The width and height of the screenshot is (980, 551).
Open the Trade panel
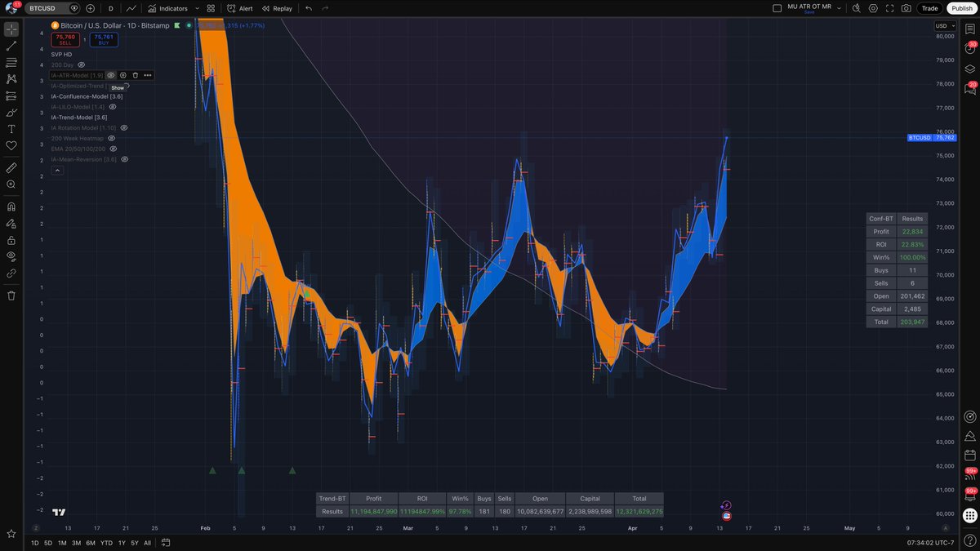point(930,8)
